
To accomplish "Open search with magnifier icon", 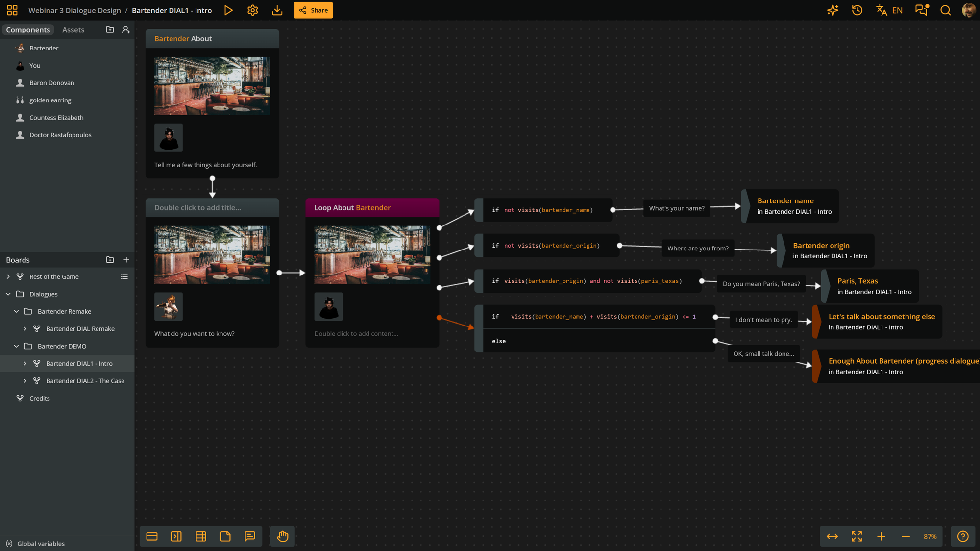I will pyautogui.click(x=946, y=10).
